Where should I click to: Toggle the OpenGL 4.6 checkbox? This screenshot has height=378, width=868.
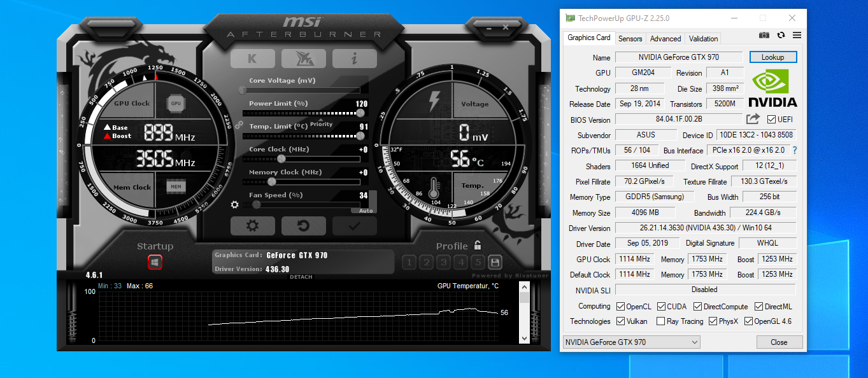point(749,321)
